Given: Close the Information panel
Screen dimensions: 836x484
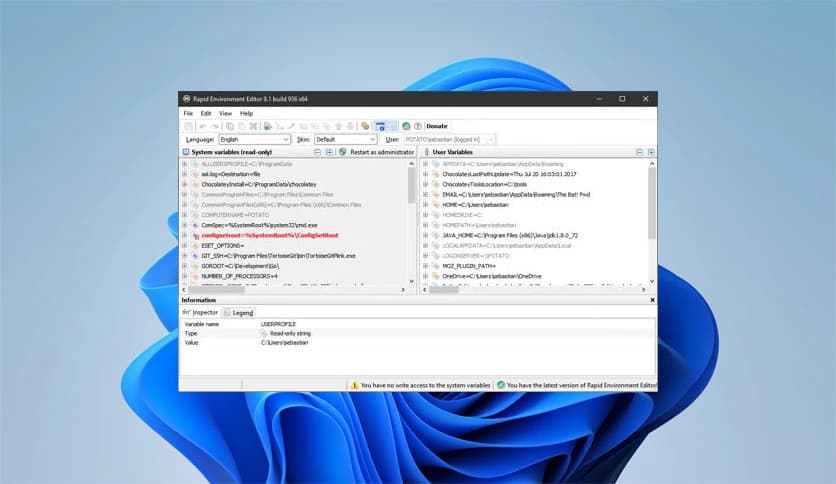Looking at the screenshot, I should point(652,300).
